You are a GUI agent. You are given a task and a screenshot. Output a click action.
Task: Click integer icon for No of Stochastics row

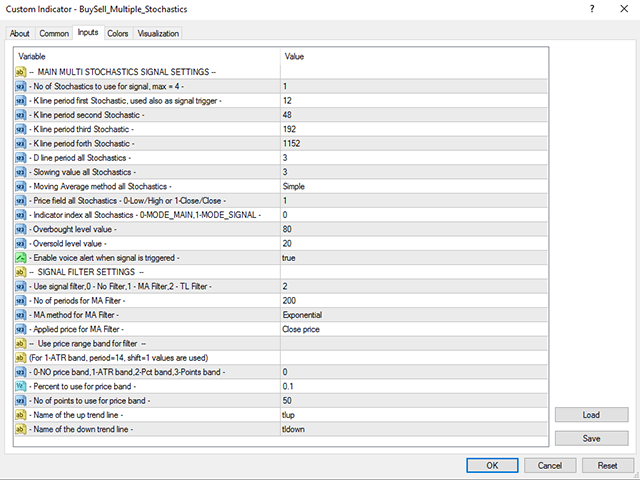pos(20,87)
